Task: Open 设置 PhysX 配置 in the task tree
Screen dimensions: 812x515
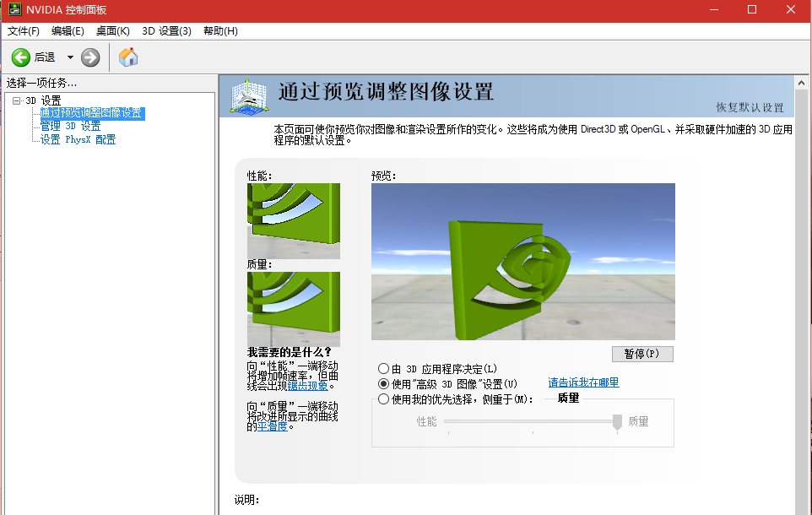Action: pyautogui.click(x=78, y=139)
